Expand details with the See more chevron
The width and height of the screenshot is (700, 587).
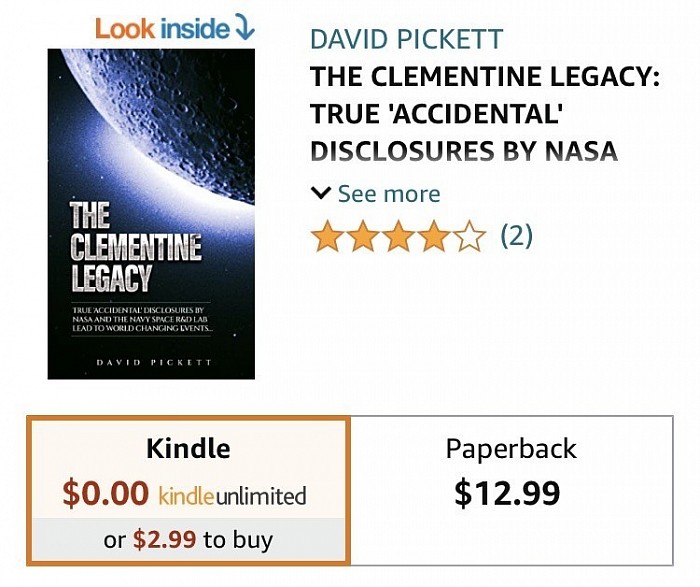click(321, 194)
